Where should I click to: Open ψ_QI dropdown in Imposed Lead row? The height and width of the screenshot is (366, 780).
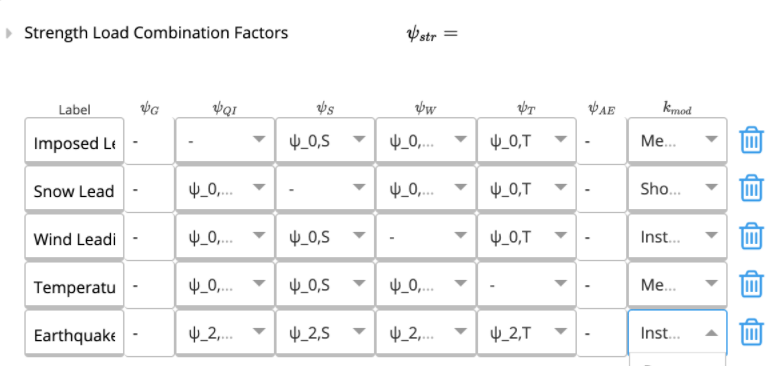pyautogui.click(x=225, y=140)
